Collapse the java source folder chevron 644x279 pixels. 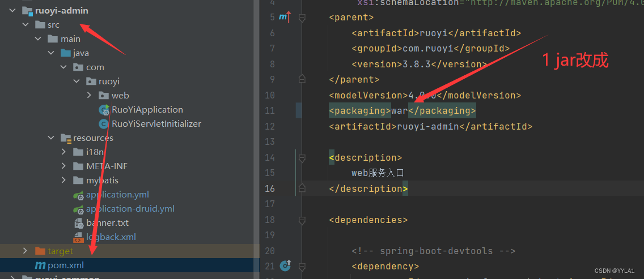(51, 53)
